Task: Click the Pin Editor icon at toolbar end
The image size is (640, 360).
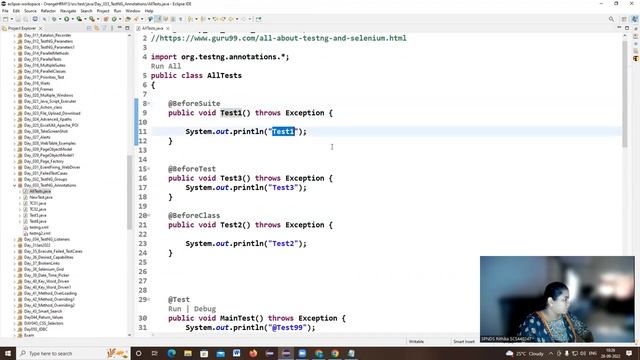Action: [258, 19]
